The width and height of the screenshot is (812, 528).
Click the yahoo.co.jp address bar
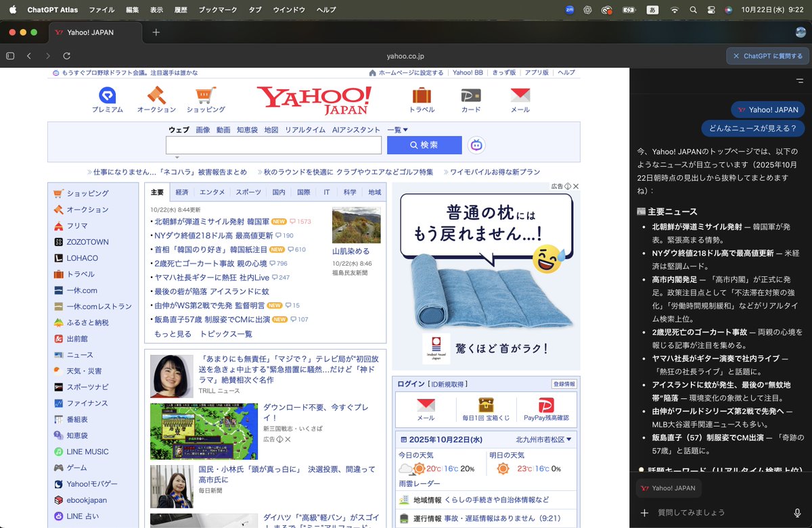(405, 56)
